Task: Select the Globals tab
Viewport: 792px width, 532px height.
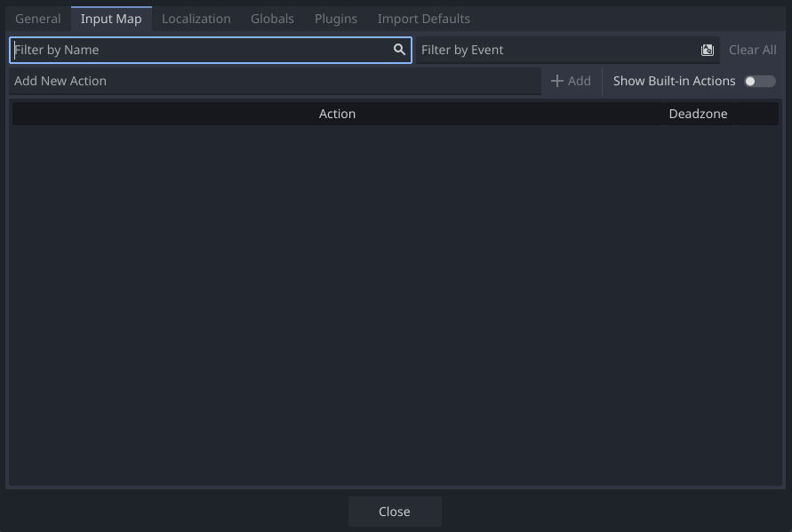Action: tap(272, 18)
